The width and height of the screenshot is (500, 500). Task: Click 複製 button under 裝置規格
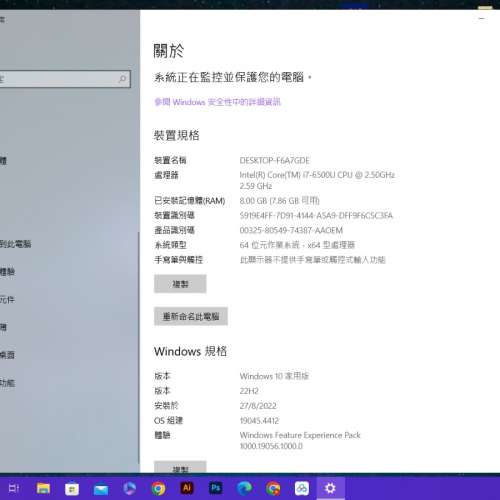[180, 284]
